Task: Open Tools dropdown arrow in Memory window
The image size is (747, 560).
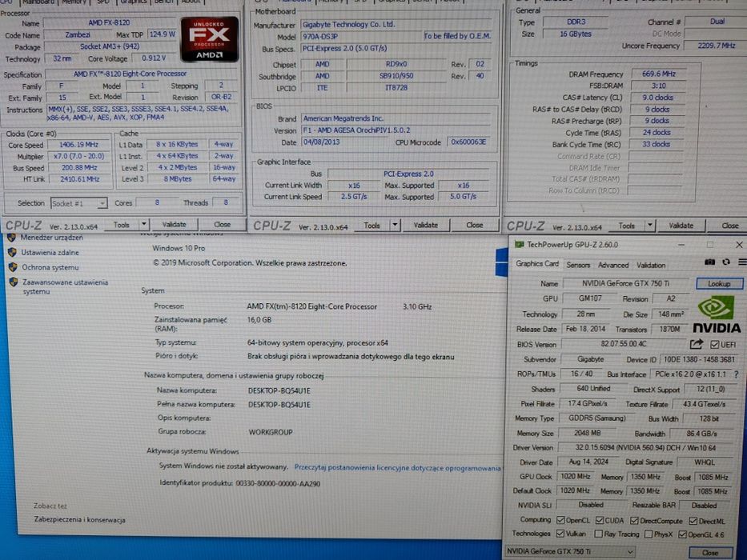Action: 650,226
